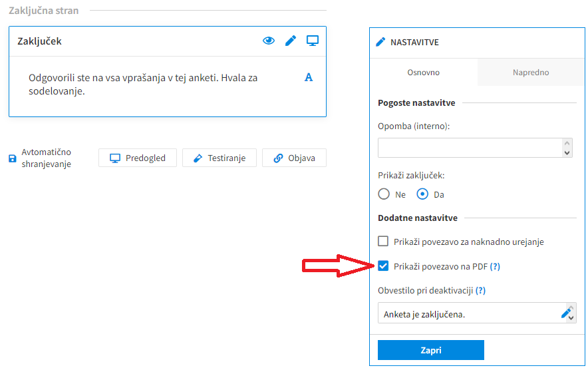
Task: Switch to the Napredno tab
Action: [x=531, y=73]
